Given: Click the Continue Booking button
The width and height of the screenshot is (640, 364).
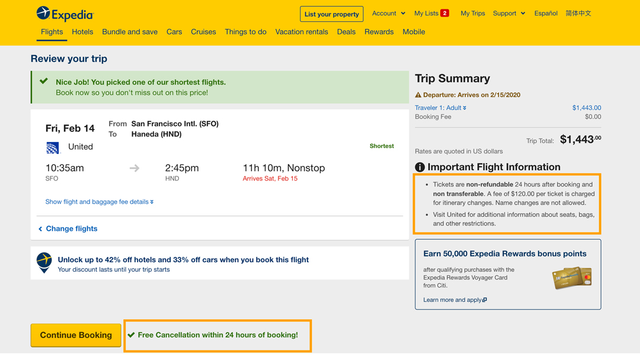Looking at the screenshot, I should (x=75, y=335).
